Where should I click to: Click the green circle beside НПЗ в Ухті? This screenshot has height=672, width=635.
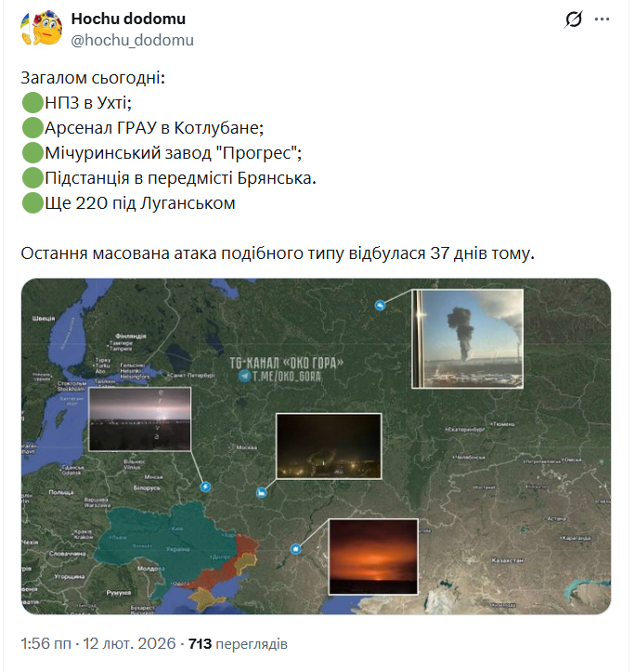tap(32, 103)
